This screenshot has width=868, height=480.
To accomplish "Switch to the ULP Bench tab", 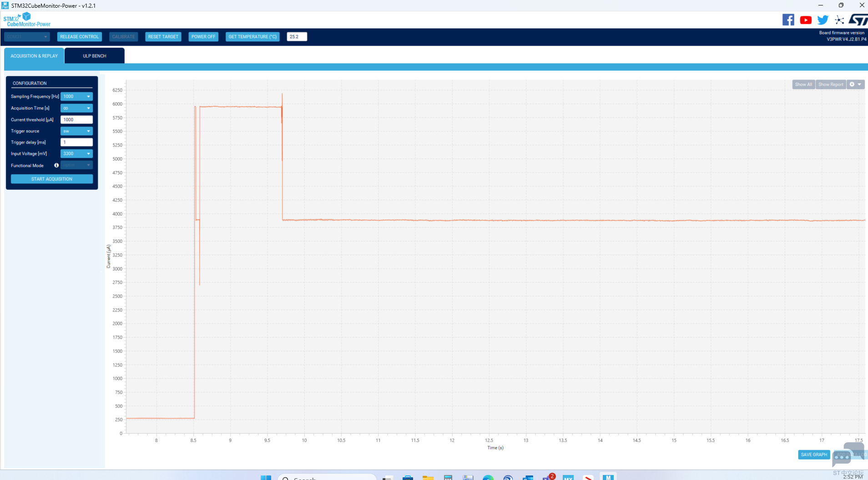I will point(95,56).
